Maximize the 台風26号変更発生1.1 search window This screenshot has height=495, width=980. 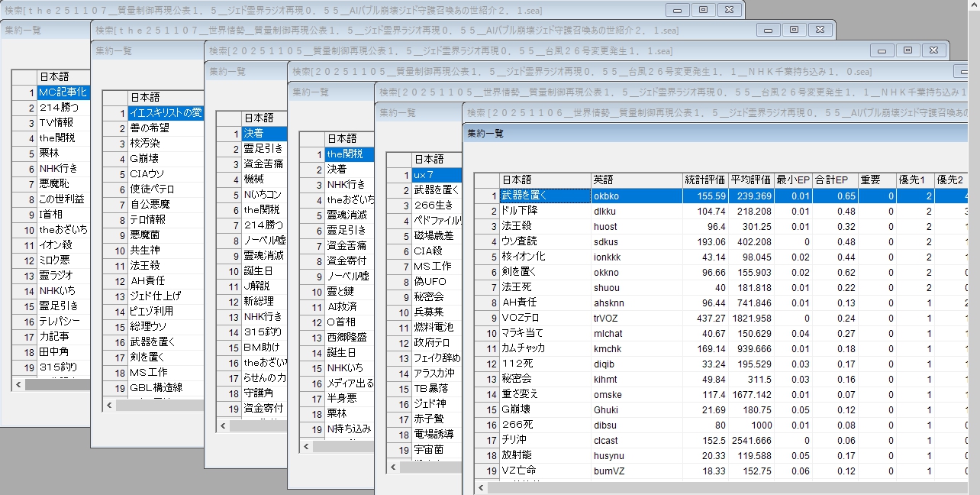click(907, 50)
